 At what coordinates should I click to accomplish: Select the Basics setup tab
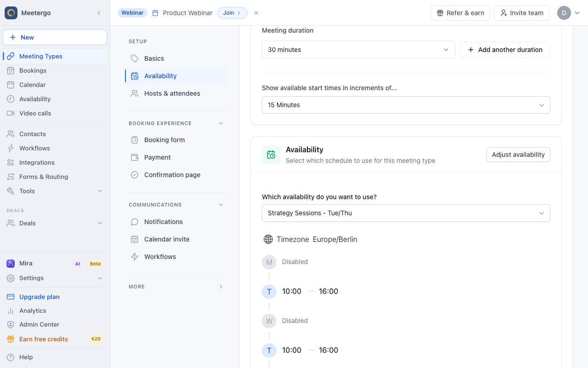tap(176, 58)
